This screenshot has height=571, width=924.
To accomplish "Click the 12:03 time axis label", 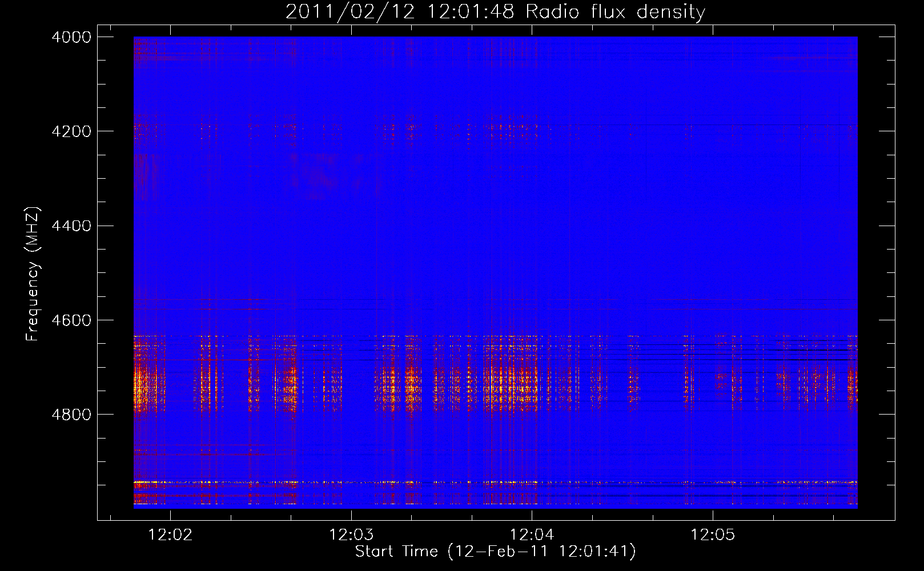I will pos(351,535).
